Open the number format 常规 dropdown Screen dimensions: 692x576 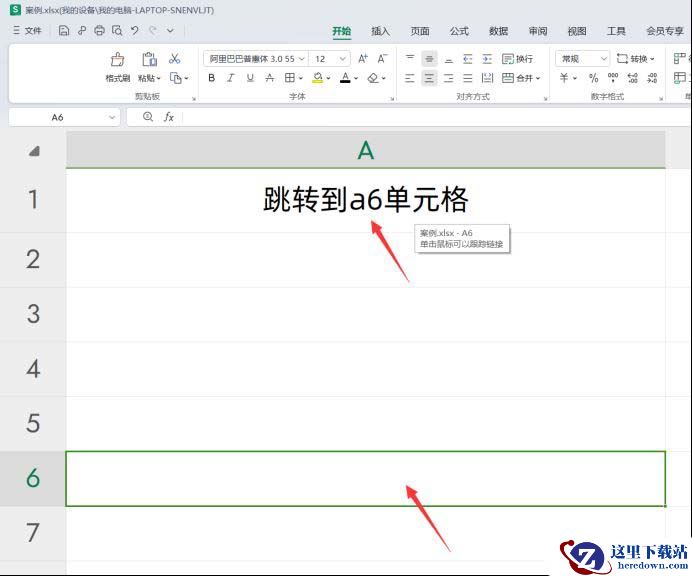[583, 59]
